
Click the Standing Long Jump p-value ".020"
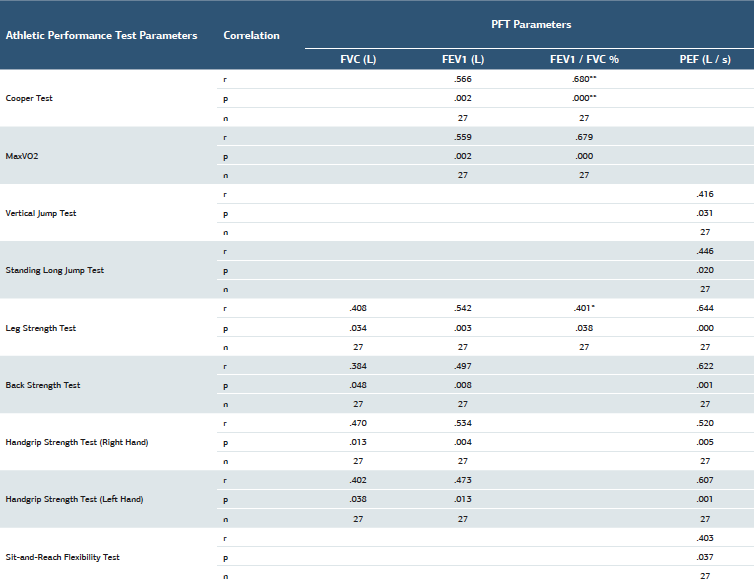(705, 270)
